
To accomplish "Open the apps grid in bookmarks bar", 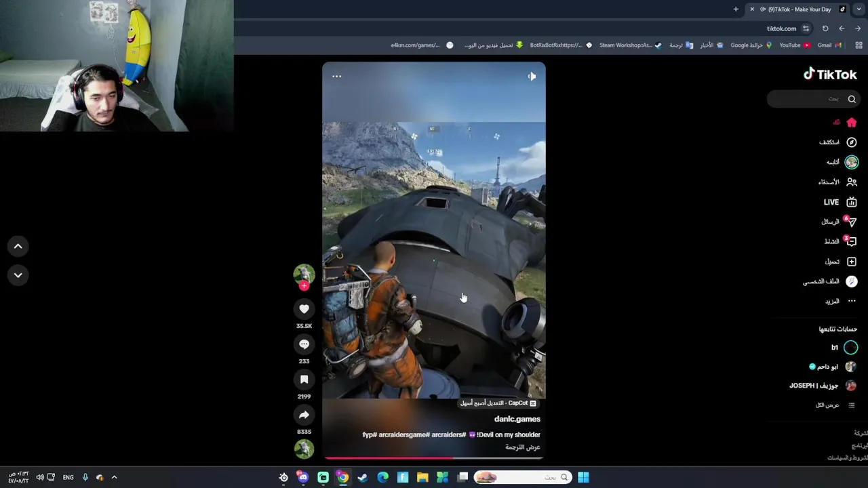I will click(x=859, y=45).
